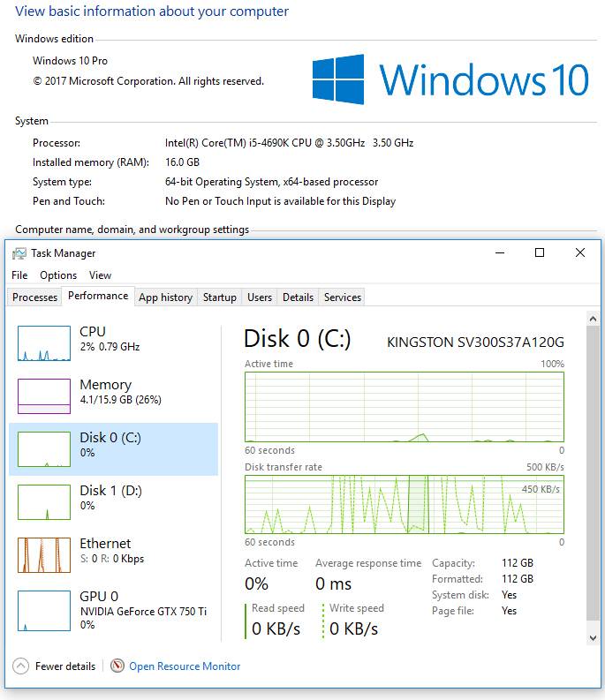Image resolution: width=605 pixels, height=700 pixels.
Task: Click the System disk 'Yes' value
Action: [509, 595]
